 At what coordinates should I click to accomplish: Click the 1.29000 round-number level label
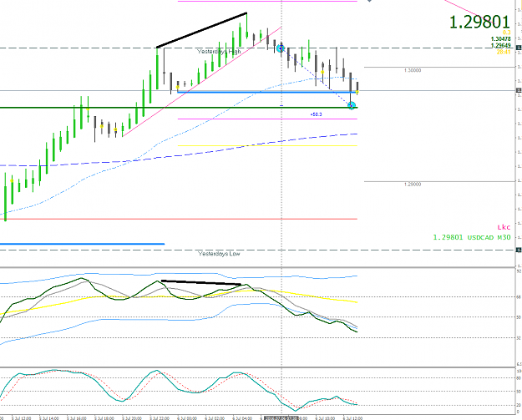coord(413,184)
